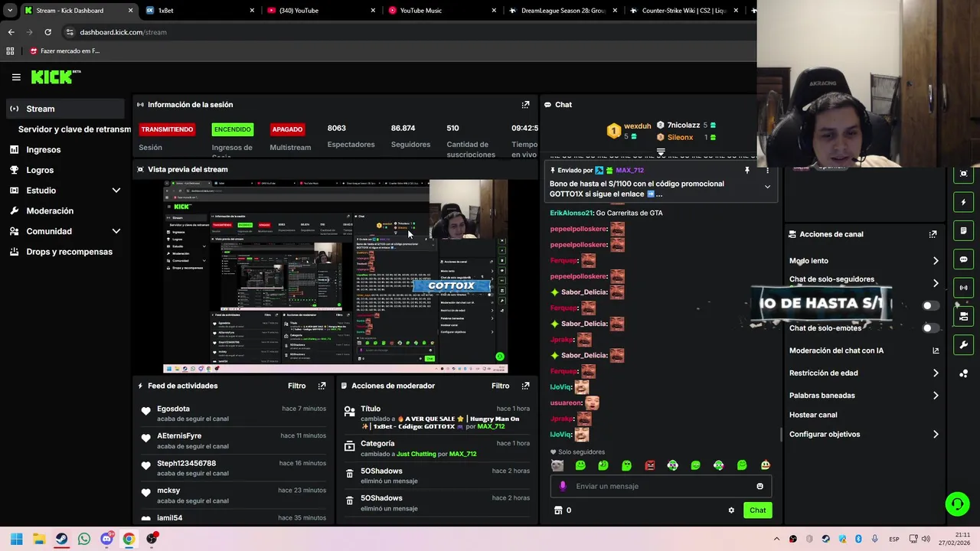
Task: Open chat settings gear icon
Action: [731, 510]
